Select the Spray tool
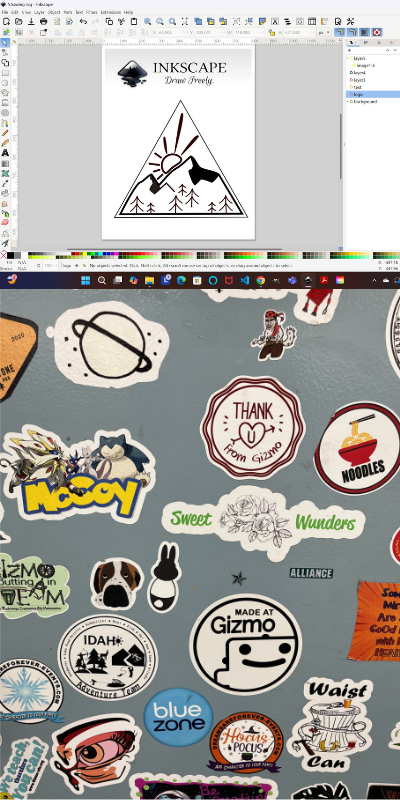400x800 pixels. tap(5, 213)
